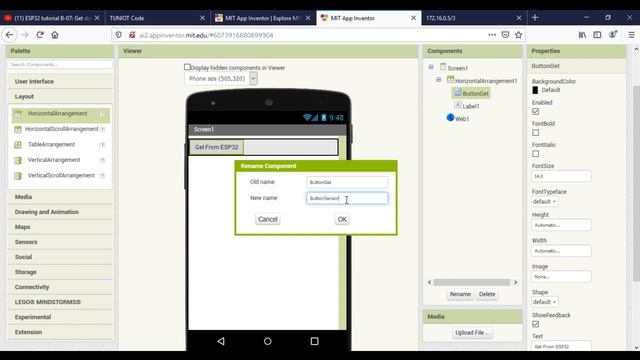The image size is (640, 360).
Task: Open the browser library icon
Action: tap(582, 35)
